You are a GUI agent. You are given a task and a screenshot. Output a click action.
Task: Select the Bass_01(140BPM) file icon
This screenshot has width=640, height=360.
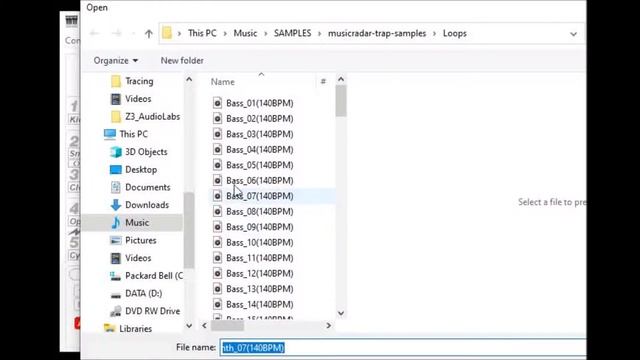[218, 103]
